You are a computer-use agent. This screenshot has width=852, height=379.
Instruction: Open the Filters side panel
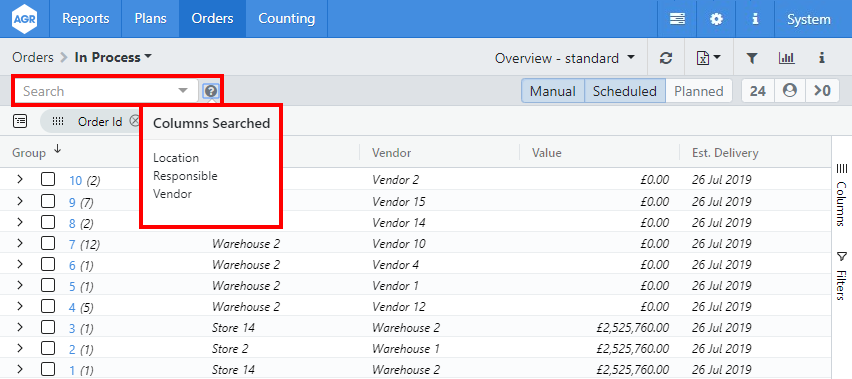click(x=841, y=276)
